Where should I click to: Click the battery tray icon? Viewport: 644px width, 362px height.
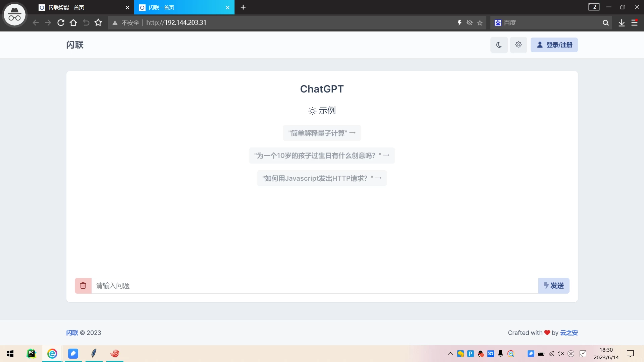click(541, 354)
